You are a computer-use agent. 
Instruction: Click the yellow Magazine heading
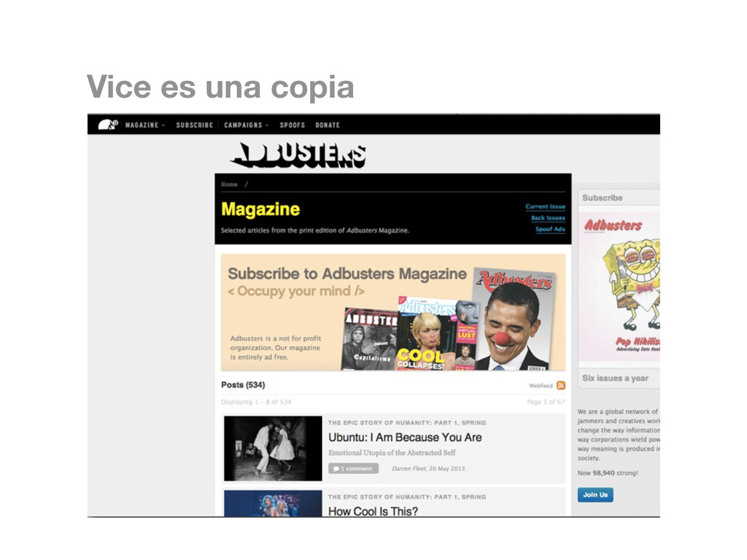tap(260, 209)
